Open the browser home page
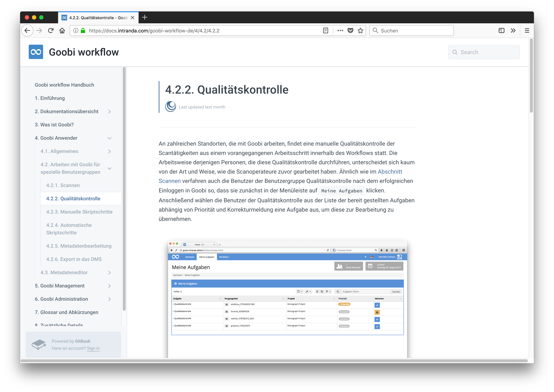554x392 pixels. click(62, 31)
